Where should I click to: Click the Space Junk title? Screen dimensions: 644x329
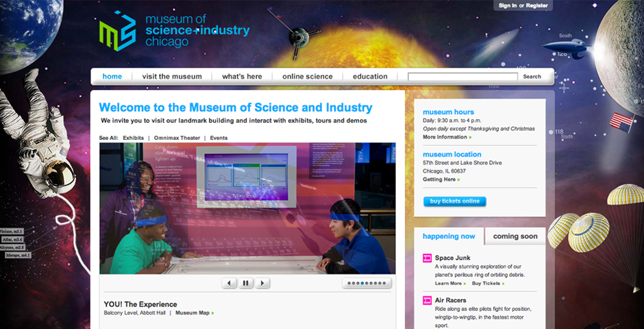(x=453, y=258)
